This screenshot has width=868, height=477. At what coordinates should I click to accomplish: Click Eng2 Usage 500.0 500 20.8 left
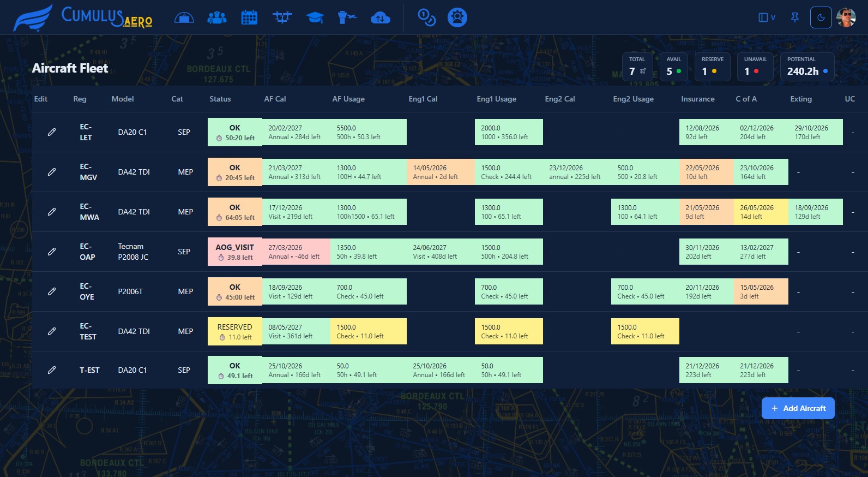[x=645, y=172]
